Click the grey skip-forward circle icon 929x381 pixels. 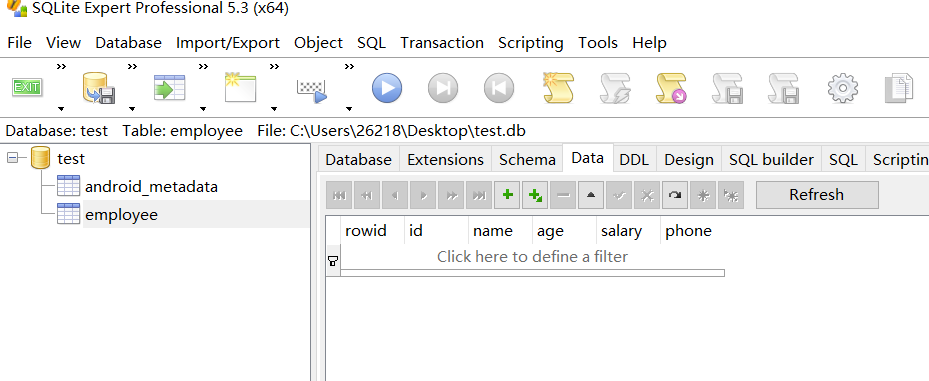[x=443, y=88]
